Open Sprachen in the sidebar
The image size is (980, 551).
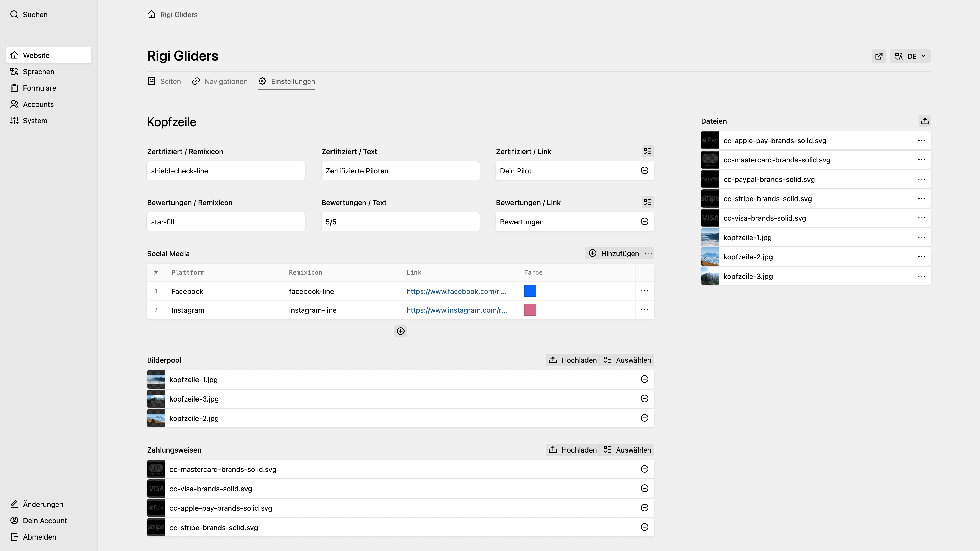[x=49, y=71]
